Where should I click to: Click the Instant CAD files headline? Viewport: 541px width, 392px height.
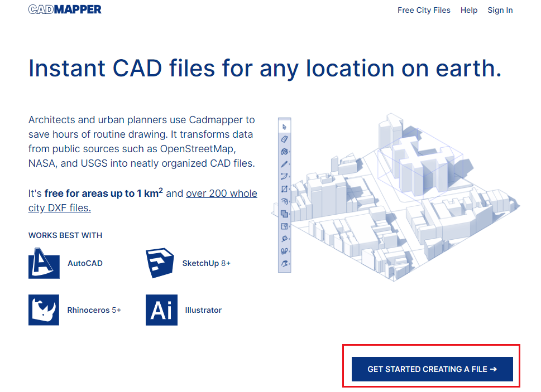[265, 69]
